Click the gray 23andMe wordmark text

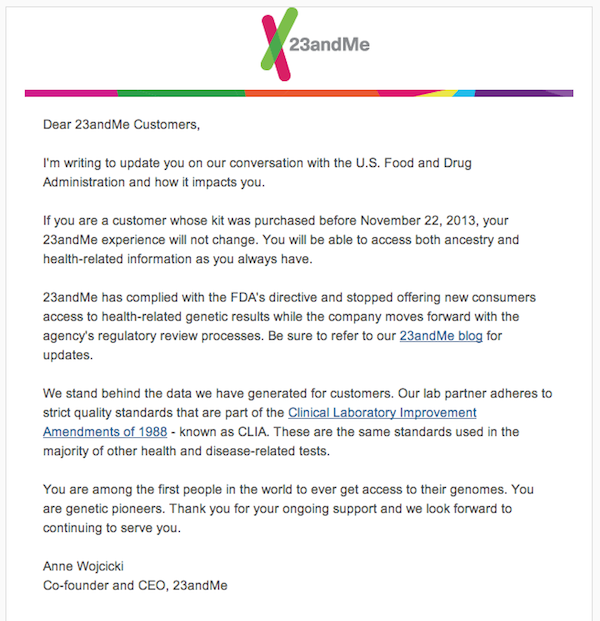329,44
